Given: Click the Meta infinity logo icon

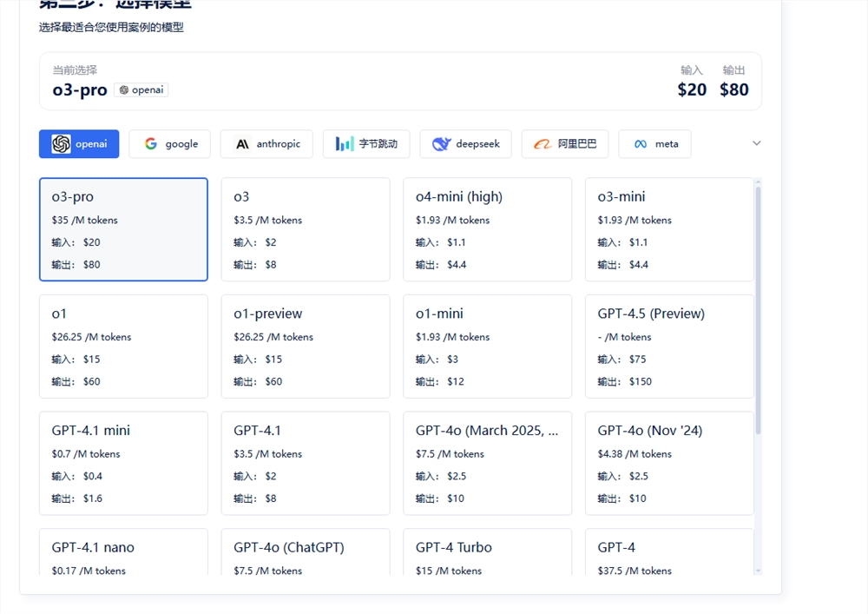Looking at the screenshot, I should [641, 144].
